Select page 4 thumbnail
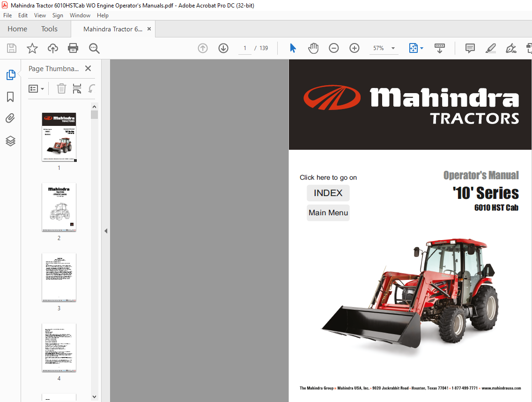532x402 pixels. pos(59,347)
